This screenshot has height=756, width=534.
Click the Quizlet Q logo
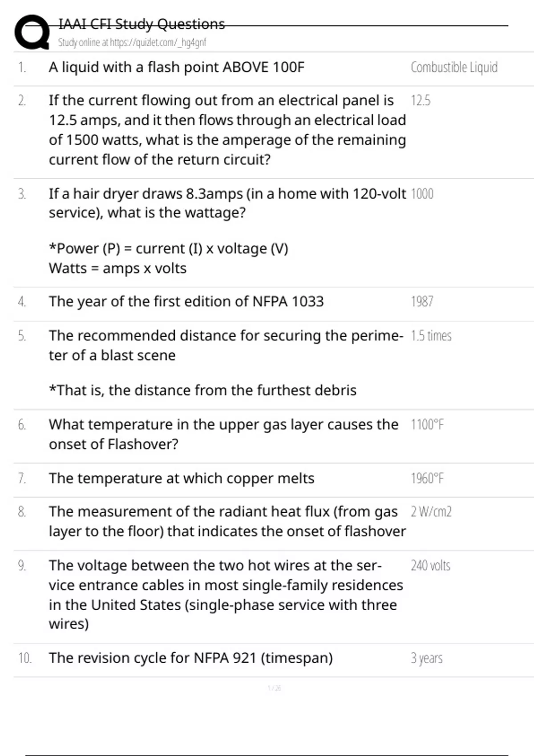(x=32, y=32)
